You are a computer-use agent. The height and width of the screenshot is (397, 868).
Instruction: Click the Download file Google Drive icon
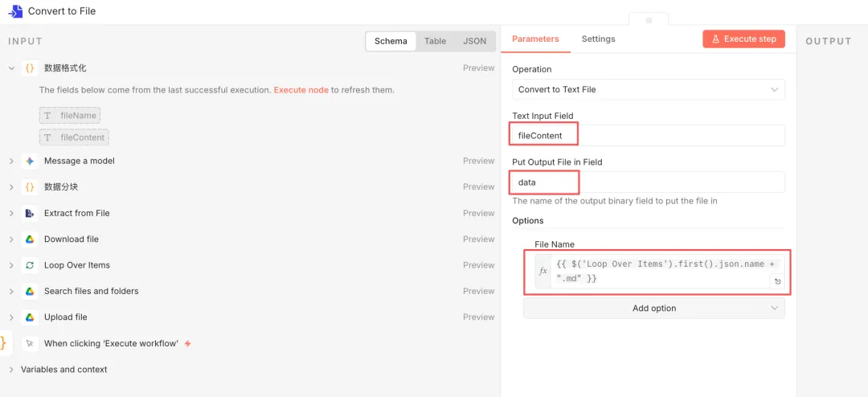[x=30, y=239]
